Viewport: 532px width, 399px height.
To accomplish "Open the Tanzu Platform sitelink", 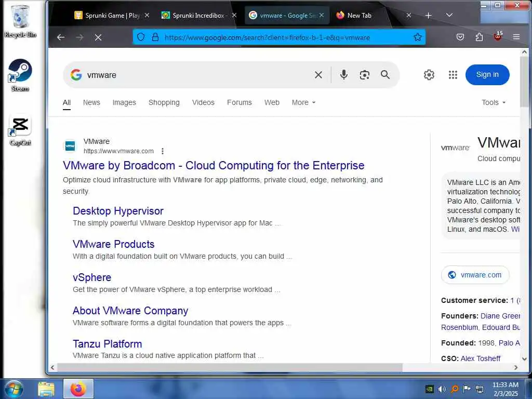I will tap(107, 344).
